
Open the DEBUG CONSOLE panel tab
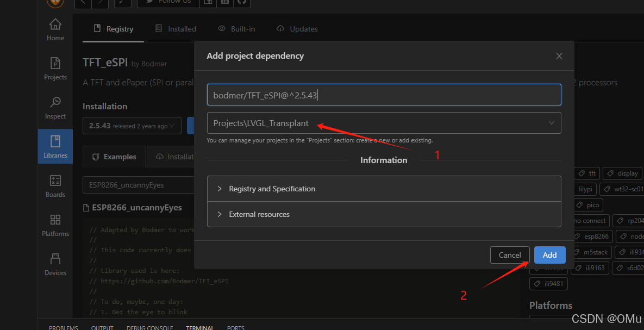149,327
